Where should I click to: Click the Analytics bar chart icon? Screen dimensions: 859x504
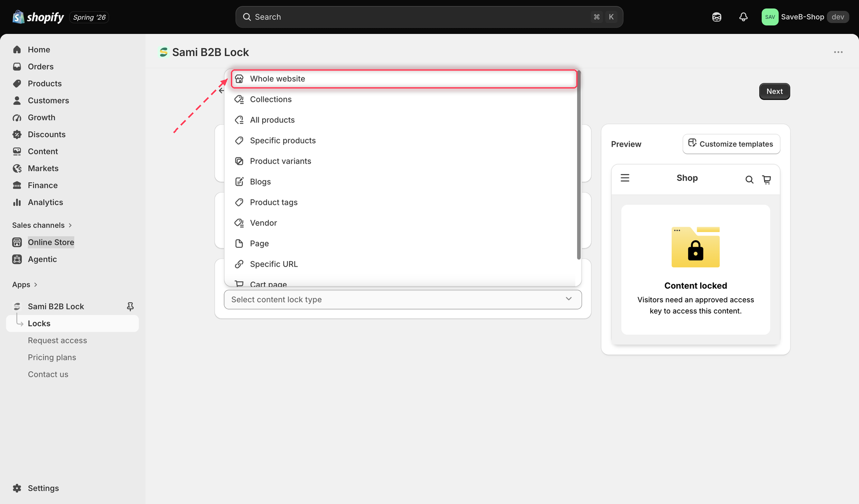pos(17,202)
